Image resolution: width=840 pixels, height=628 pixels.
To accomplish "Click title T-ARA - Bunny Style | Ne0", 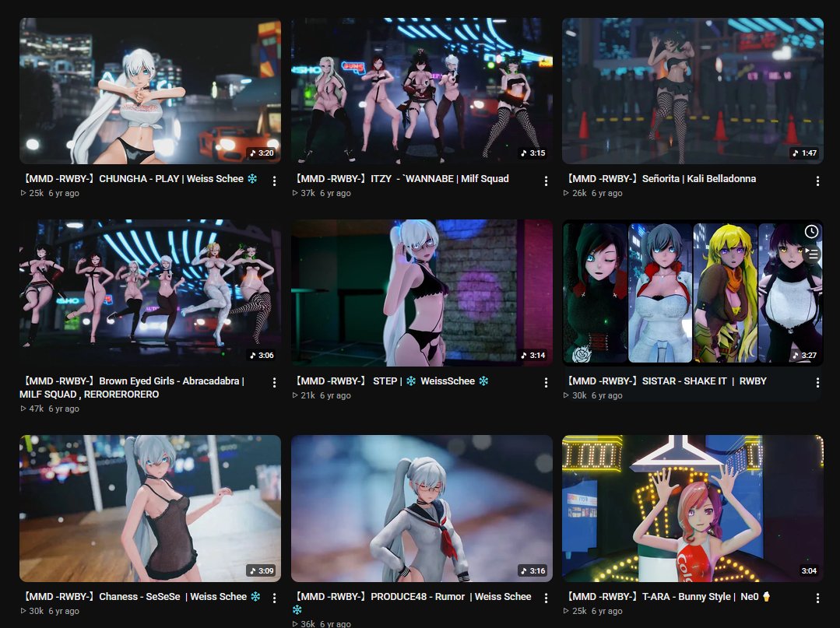I will pos(669,596).
